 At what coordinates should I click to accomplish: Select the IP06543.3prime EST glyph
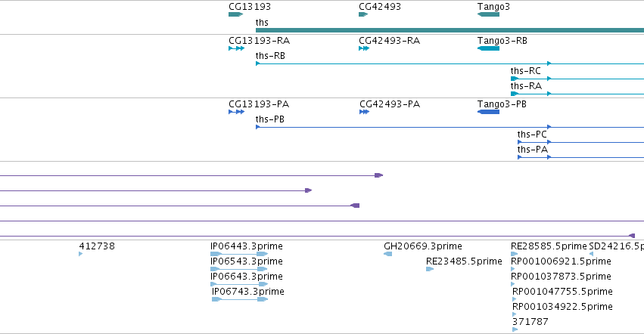239,269
